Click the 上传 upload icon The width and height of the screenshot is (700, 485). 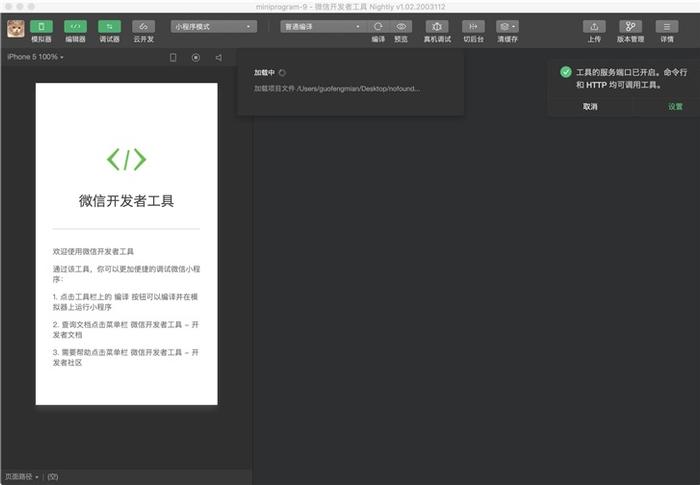coord(594,27)
